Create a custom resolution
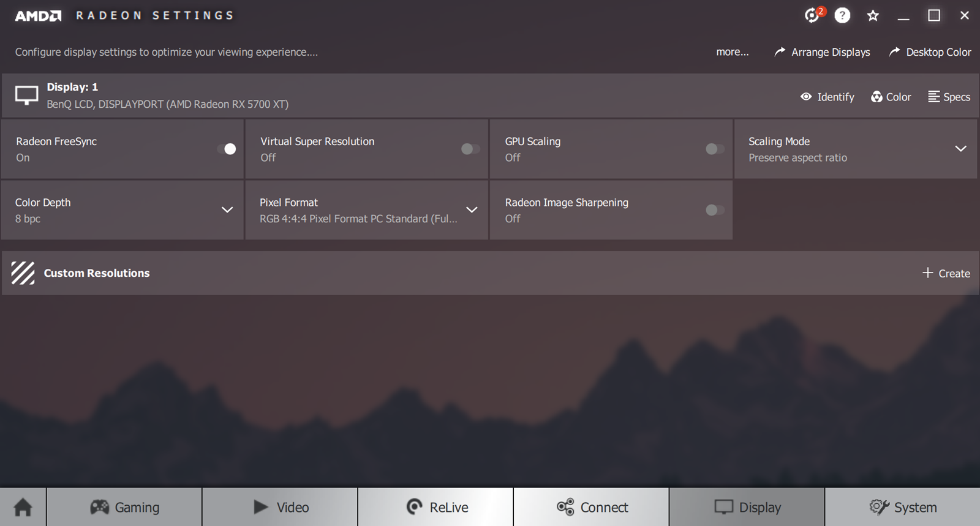 point(946,273)
